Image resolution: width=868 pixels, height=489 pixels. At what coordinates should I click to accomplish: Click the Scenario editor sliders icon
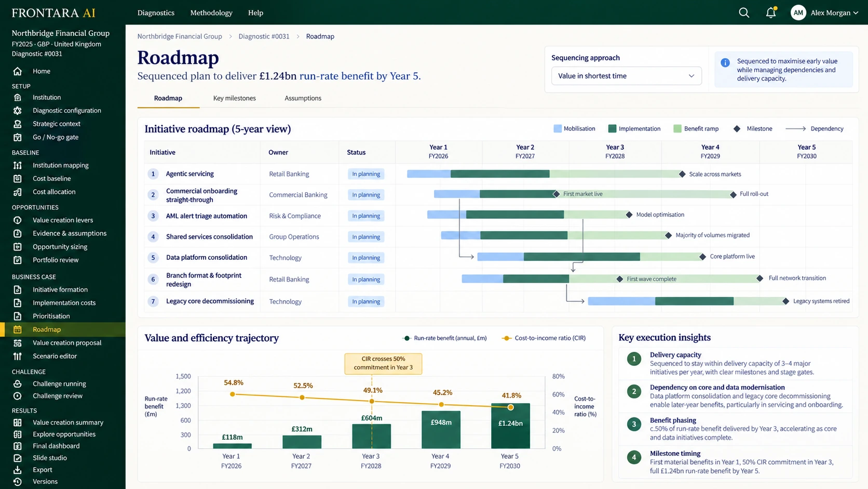tap(18, 356)
